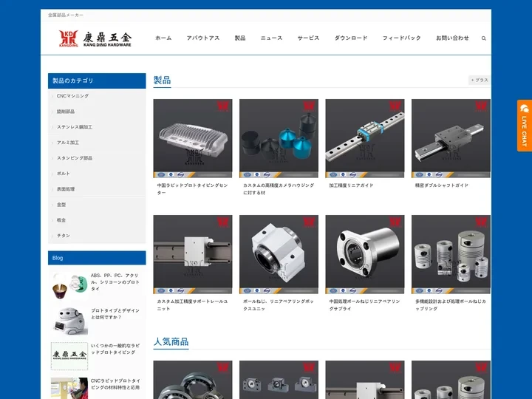The image size is (532, 399).
Task: Select 表面処理 category
Action: tap(66, 189)
